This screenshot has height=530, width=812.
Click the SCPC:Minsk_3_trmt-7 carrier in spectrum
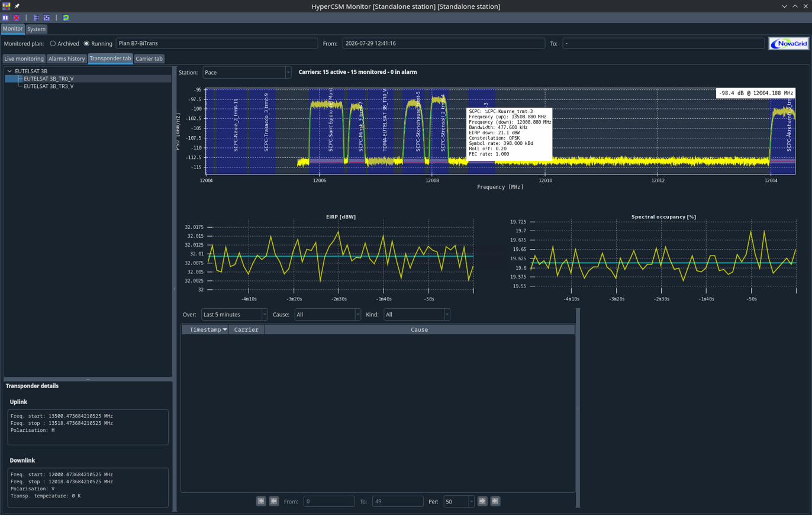point(357,131)
